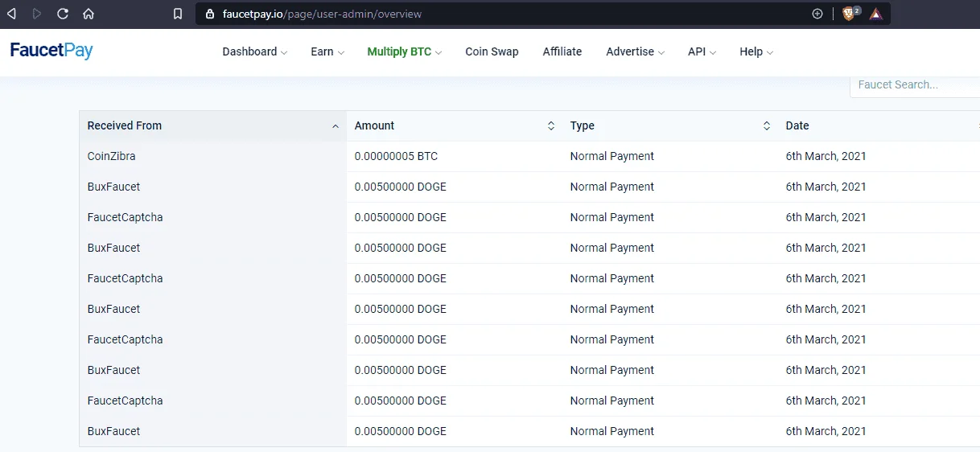Expand the Earn menu
The height and width of the screenshot is (452, 980).
[x=327, y=51]
